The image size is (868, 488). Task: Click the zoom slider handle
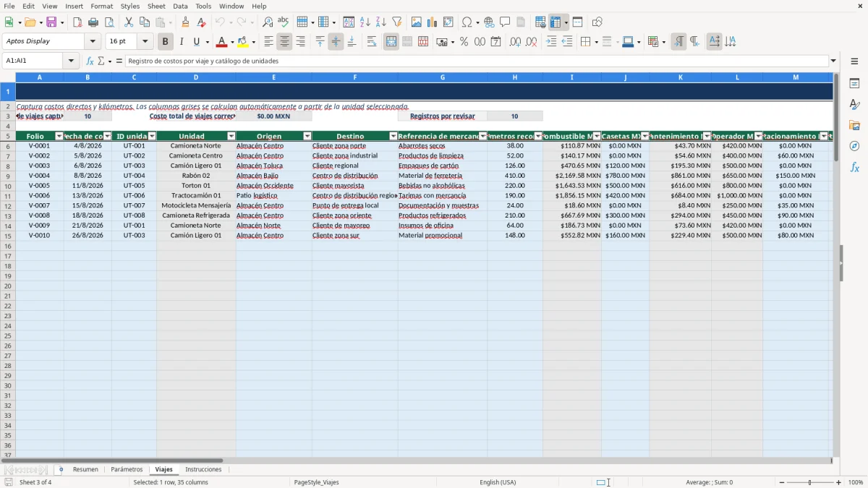(809, 482)
